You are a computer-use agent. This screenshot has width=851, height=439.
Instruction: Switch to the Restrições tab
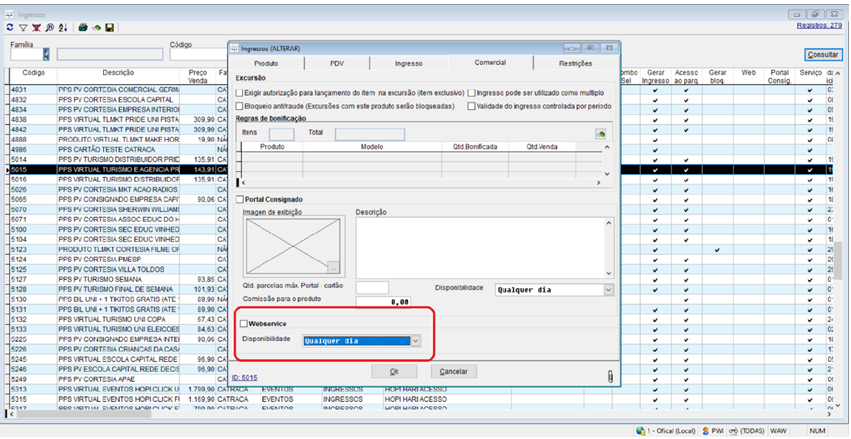point(575,63)
